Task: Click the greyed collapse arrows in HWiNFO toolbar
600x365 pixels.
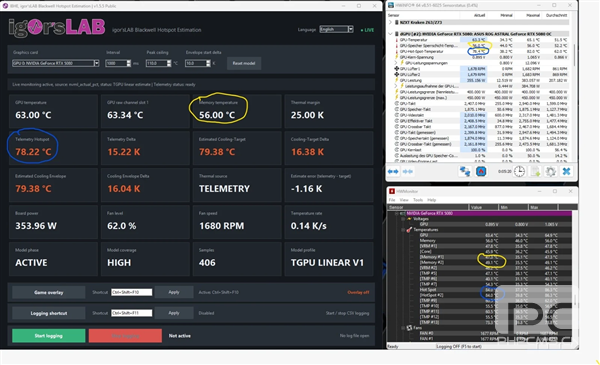Action: (x=408, y=172)
